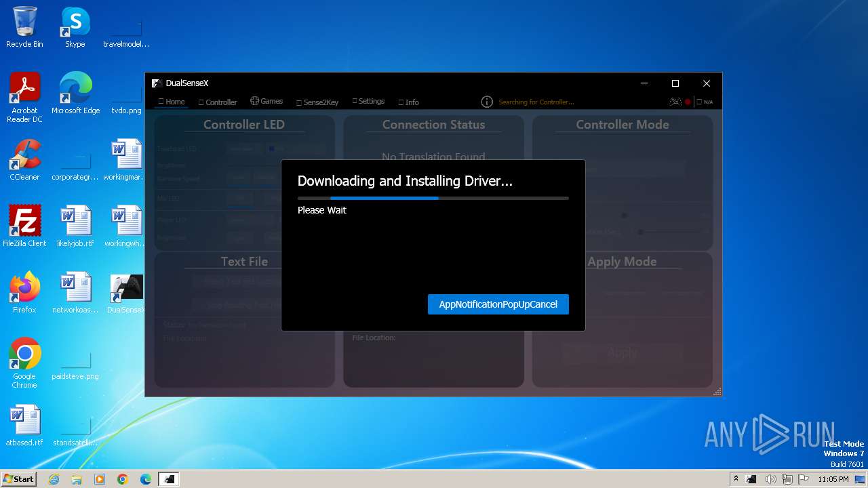Select the DualSenseX desktop shortcut
This screenshot has width=868, height=488.
126,293
